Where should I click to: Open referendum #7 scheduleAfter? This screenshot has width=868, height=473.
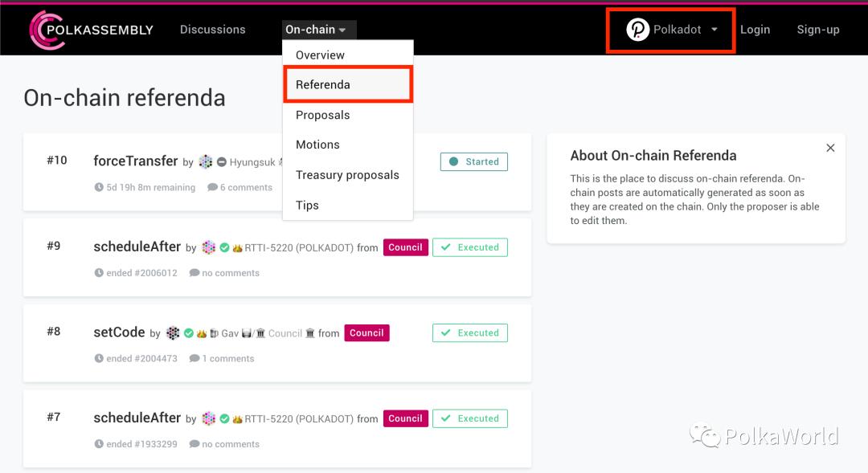pyautogui.click(x=137, y=418)
